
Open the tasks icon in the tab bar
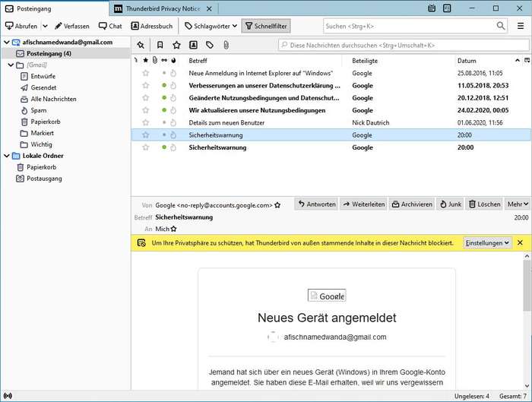point(447,8)
